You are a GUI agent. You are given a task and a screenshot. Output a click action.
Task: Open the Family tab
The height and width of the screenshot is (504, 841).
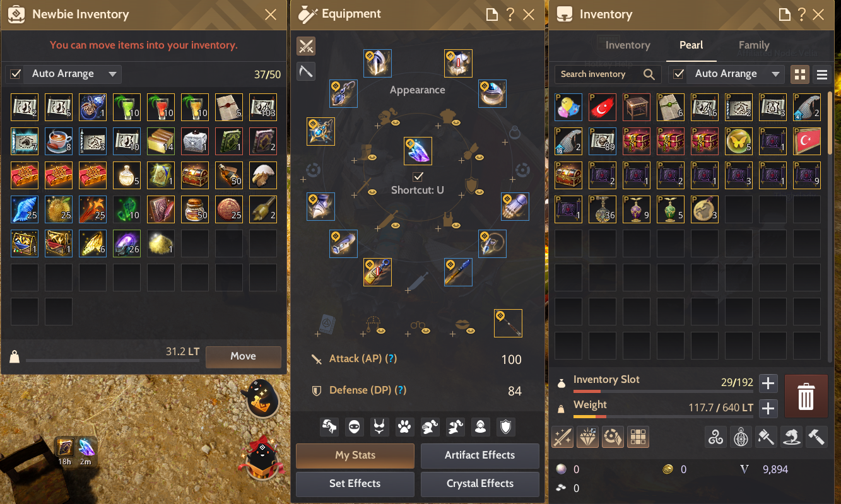click(754, 45)
